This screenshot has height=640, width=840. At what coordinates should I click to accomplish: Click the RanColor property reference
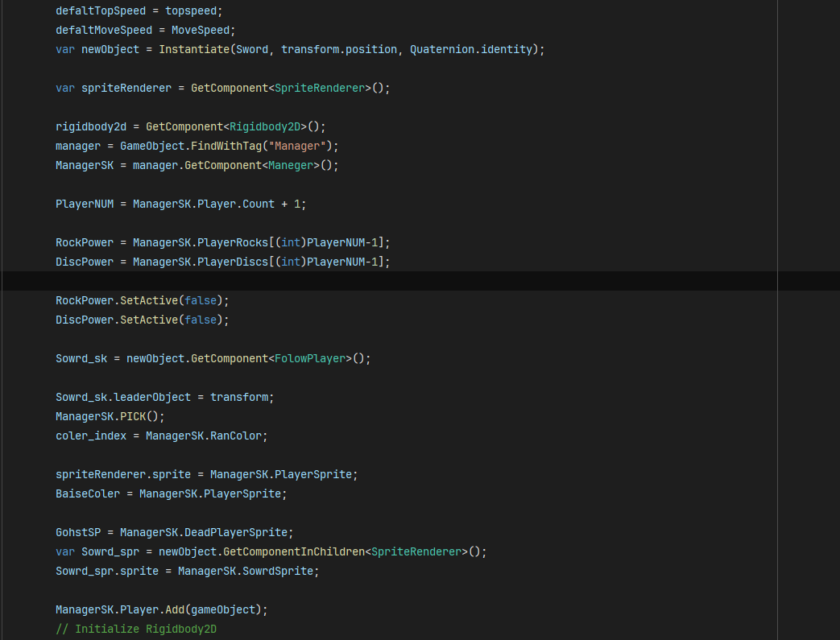(x=236, y=436)
